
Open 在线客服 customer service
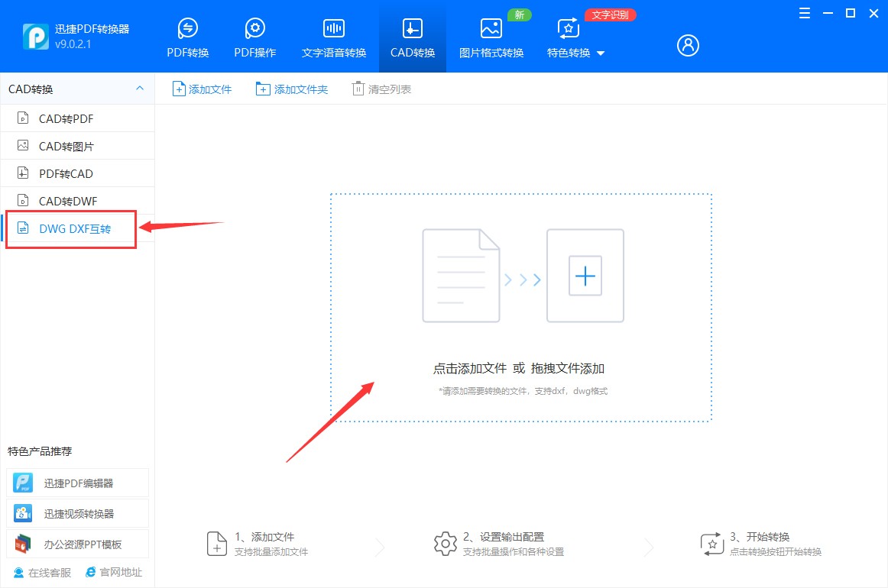(x=41, y=572)
